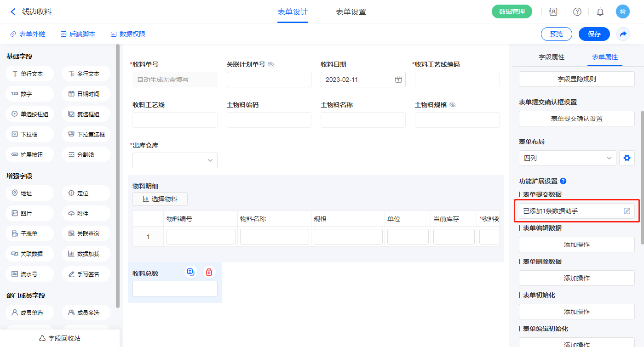Edit the added data assistant entry
644x347 pixels.
point(627,211)
